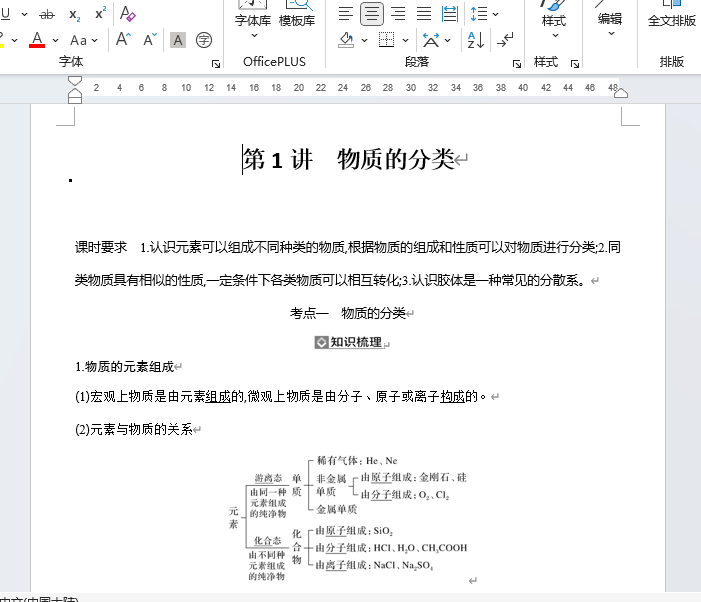701x602 pixels.
Task: Open Paragraph dialog launcher
Action: click(x=517, y=64)
